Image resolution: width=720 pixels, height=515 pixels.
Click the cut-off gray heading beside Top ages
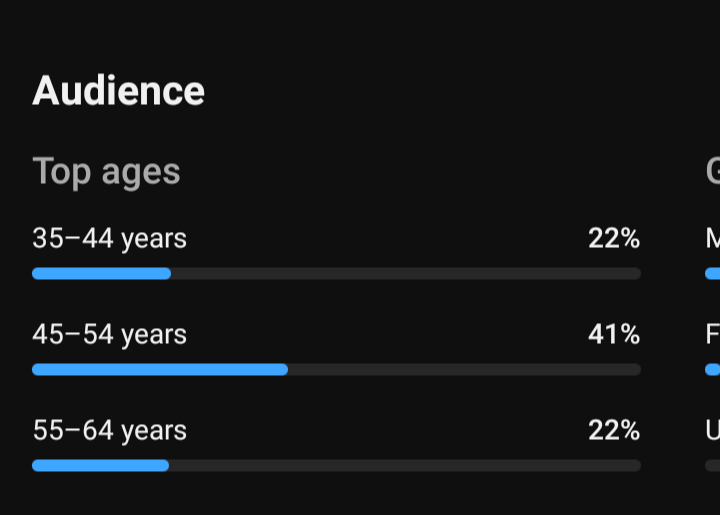(713, 171)
